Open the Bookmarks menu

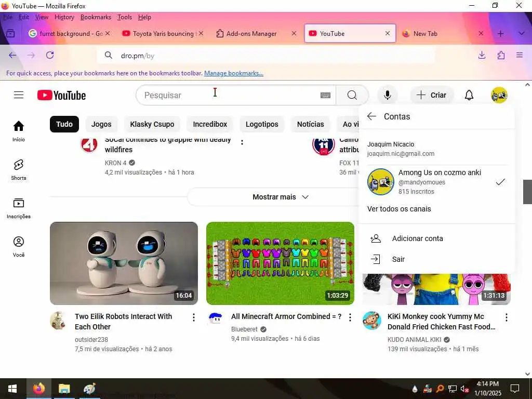(x=96, y=17)
